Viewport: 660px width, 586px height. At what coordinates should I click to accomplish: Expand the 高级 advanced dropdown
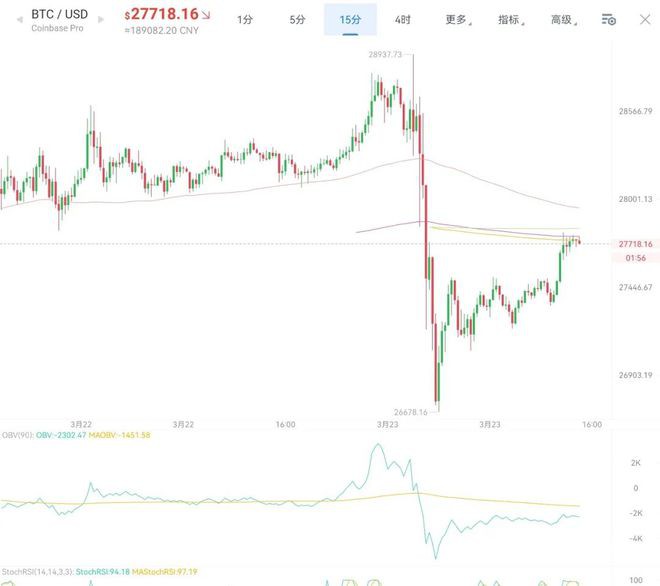[566, 19]
